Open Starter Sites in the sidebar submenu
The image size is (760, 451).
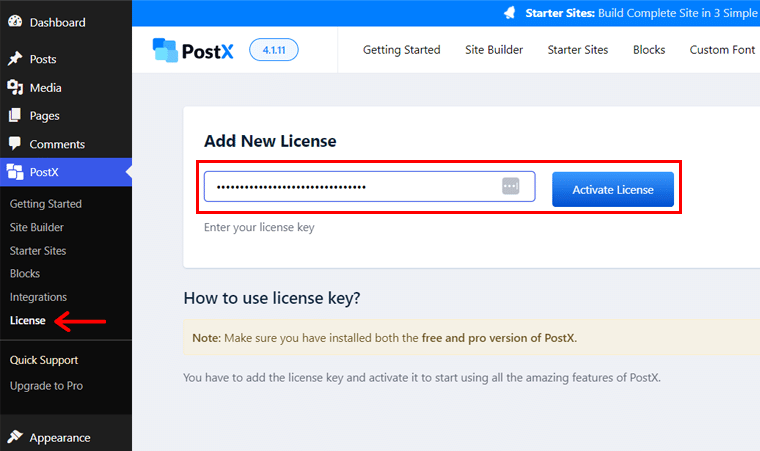point(38,251)
